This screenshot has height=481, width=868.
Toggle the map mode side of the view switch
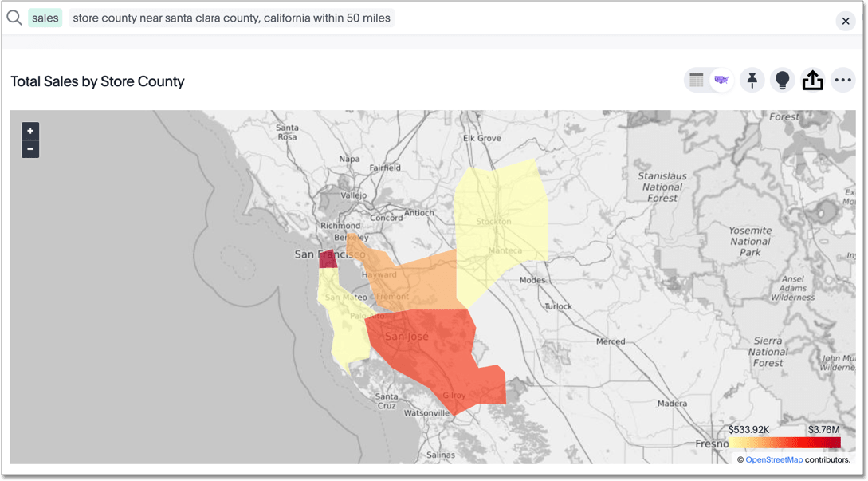721,80
